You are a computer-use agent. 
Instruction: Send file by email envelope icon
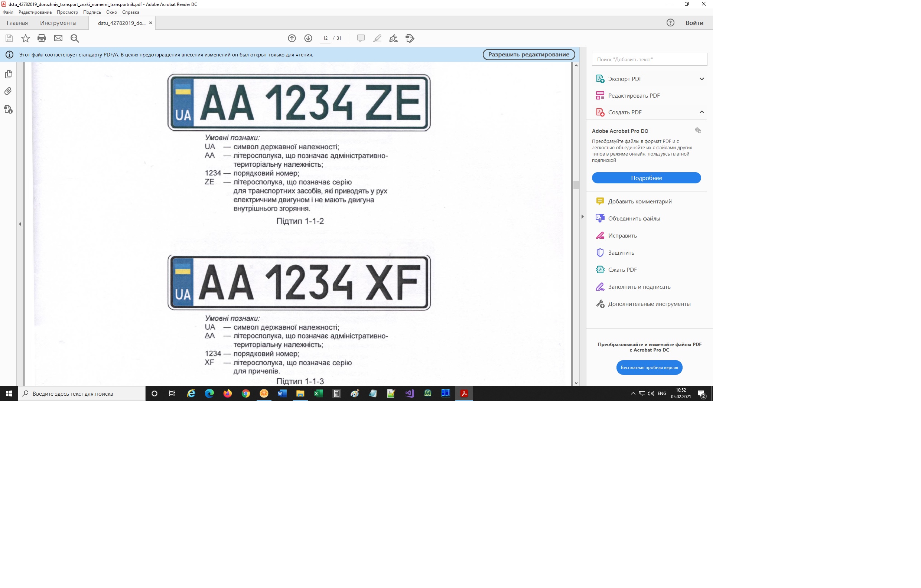[x=58, y=38]
